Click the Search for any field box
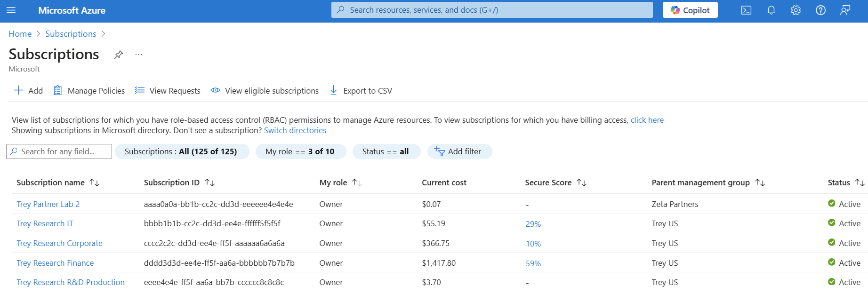This screenshot has height=294, width=868. point(59,151)
